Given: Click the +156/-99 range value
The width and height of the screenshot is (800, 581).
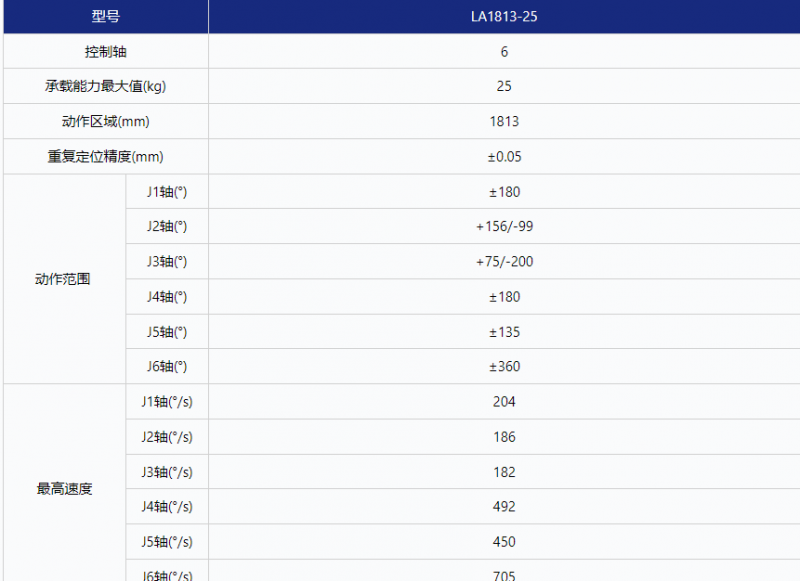Looking at the screenshot, I should click(x=504, y=226).
